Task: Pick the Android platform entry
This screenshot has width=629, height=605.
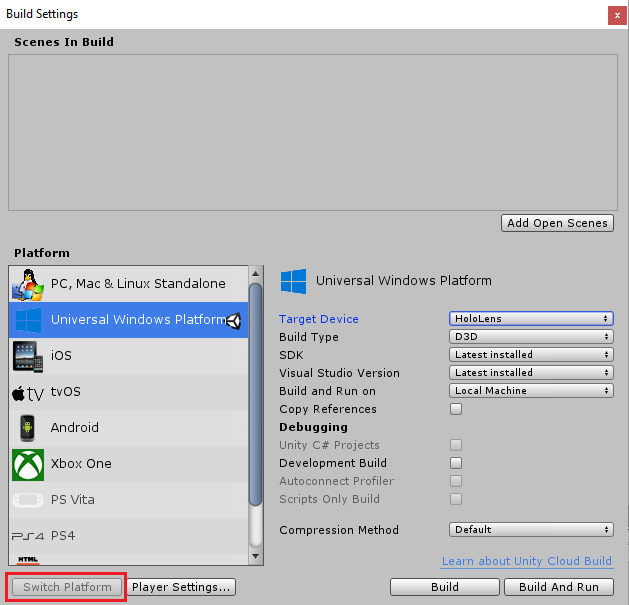Action: pyautogui.click(x=128, y=428)
